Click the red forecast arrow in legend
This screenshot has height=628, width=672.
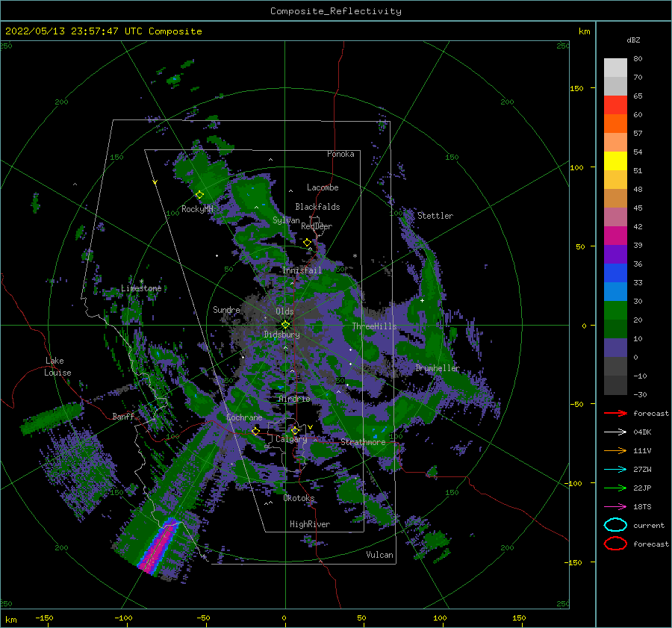pos(615,413)
